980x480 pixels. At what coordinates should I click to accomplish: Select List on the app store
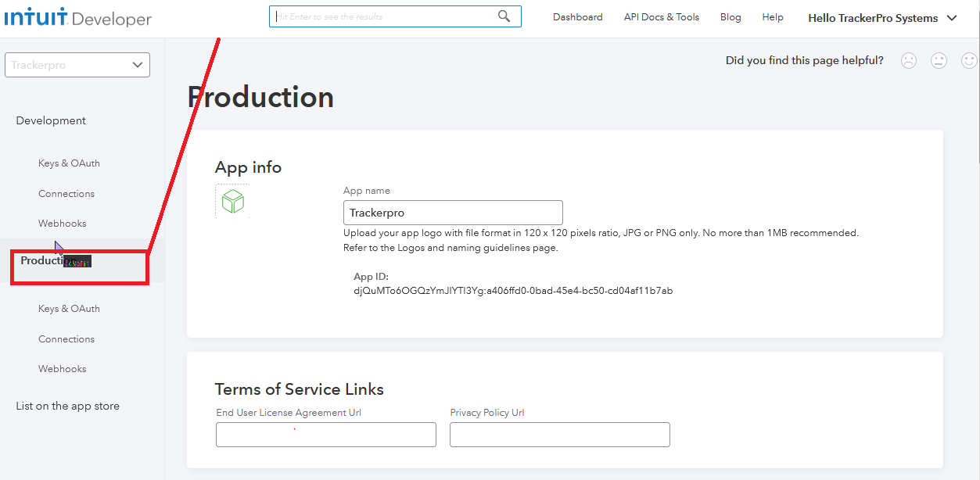pos(68,406)
